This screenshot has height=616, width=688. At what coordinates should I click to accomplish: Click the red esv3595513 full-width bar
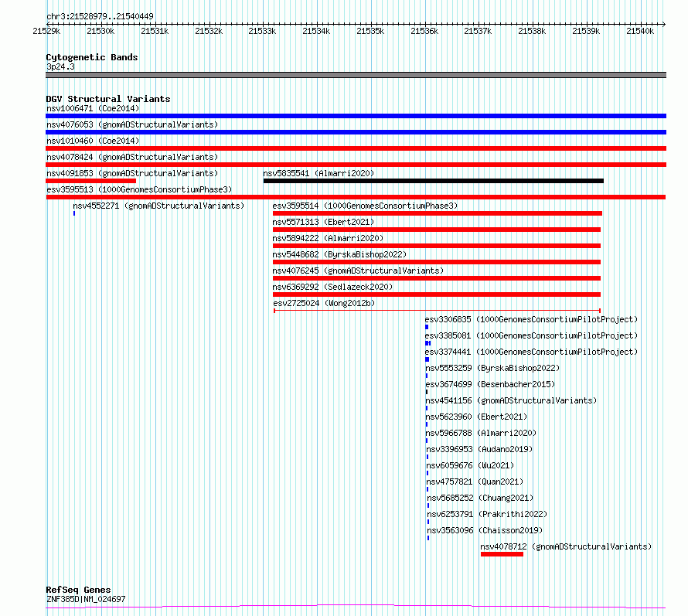click(x=356, y=197)
